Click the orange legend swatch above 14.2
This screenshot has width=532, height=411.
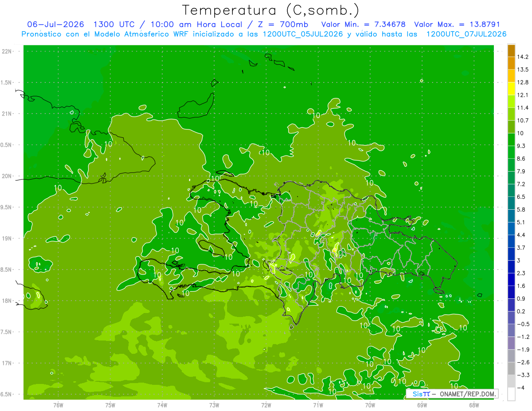point(511,51)
